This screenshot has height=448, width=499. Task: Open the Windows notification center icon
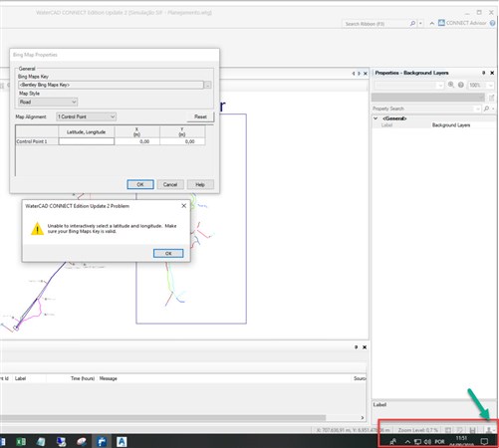[x=484, y=441]
